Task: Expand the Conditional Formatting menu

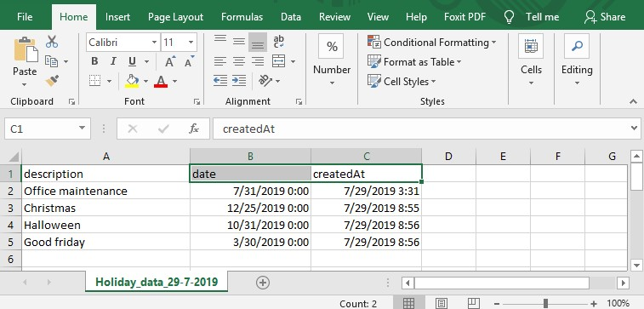Action: pos(432,43)
